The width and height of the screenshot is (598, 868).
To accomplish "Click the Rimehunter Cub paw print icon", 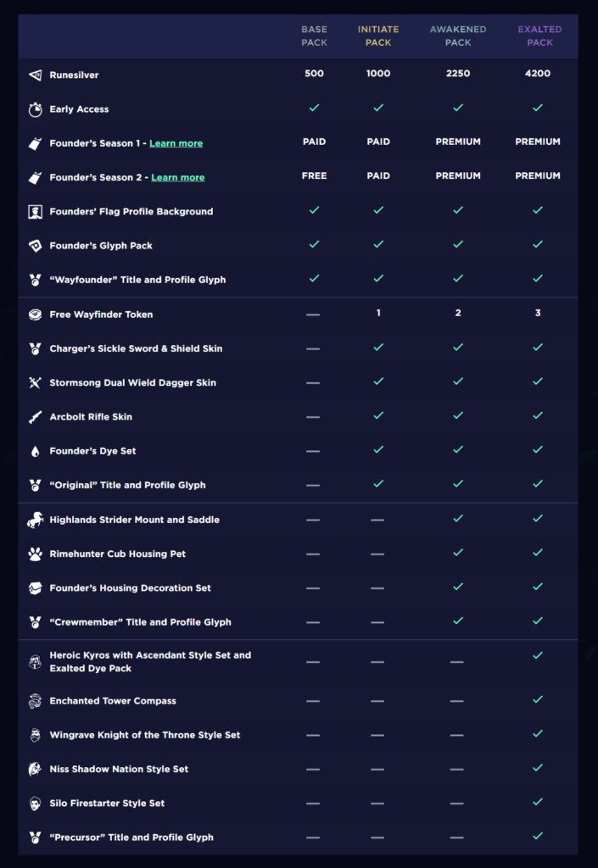I will click(35, 554).
